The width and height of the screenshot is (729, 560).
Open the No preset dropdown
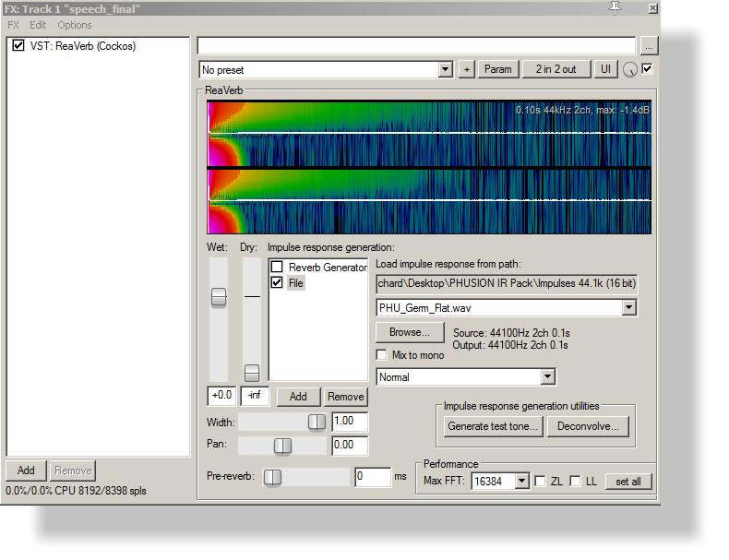446,70
